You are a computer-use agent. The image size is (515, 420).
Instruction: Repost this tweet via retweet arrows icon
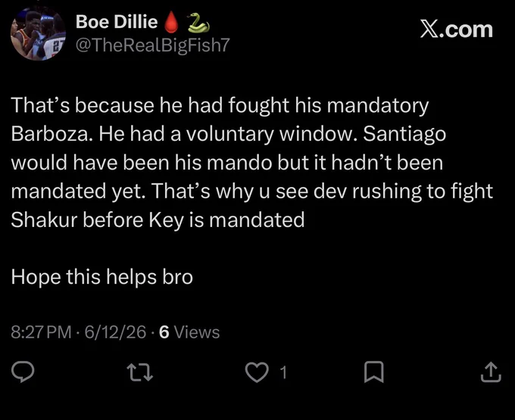pyautogui.click(x=140, y=372)
